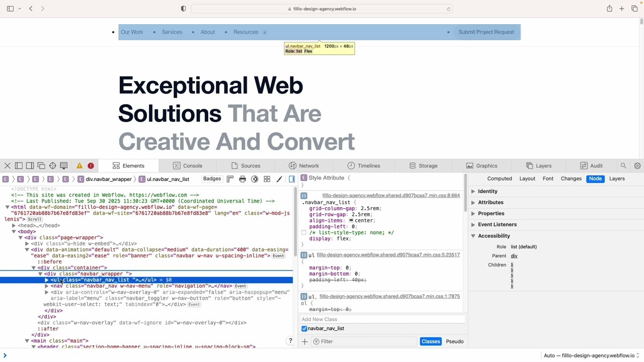Open DOM tree help question-mark button
Screen dimensions: 644x362
290,341
